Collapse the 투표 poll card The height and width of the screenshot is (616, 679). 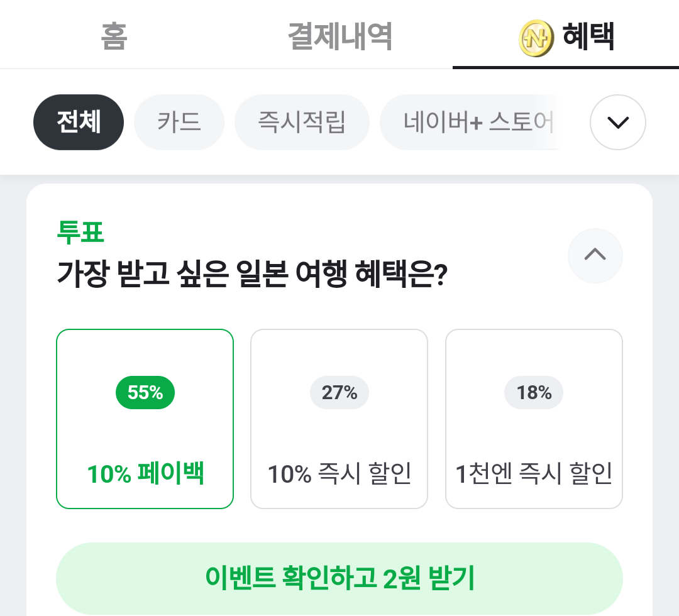(x=595, y=255)
